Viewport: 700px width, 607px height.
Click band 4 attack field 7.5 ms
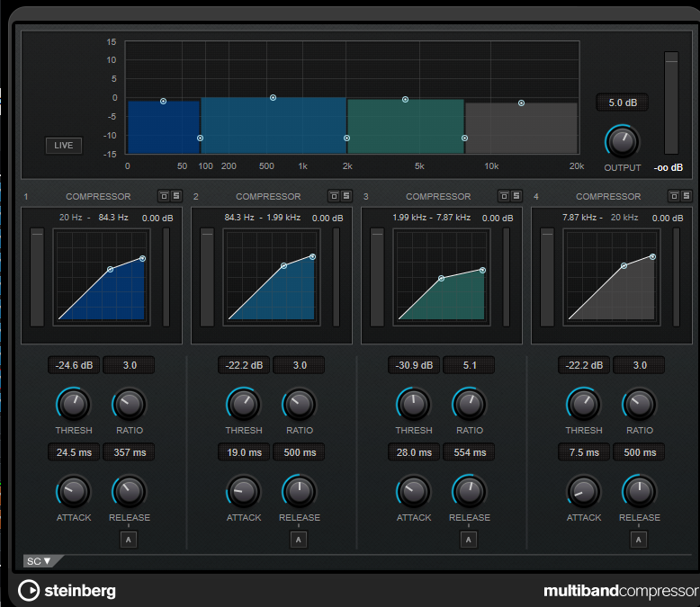pyautogui.click(x=584, y=452)
